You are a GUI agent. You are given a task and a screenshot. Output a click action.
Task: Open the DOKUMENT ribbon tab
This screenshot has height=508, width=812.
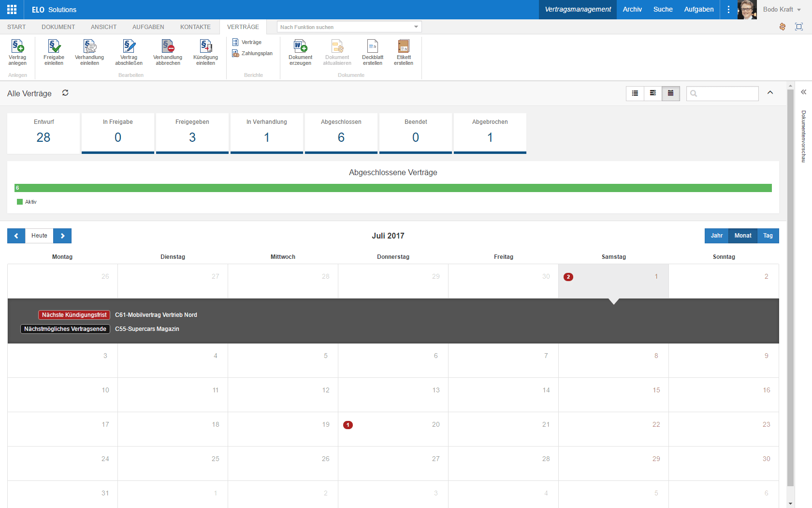point(58,27)
